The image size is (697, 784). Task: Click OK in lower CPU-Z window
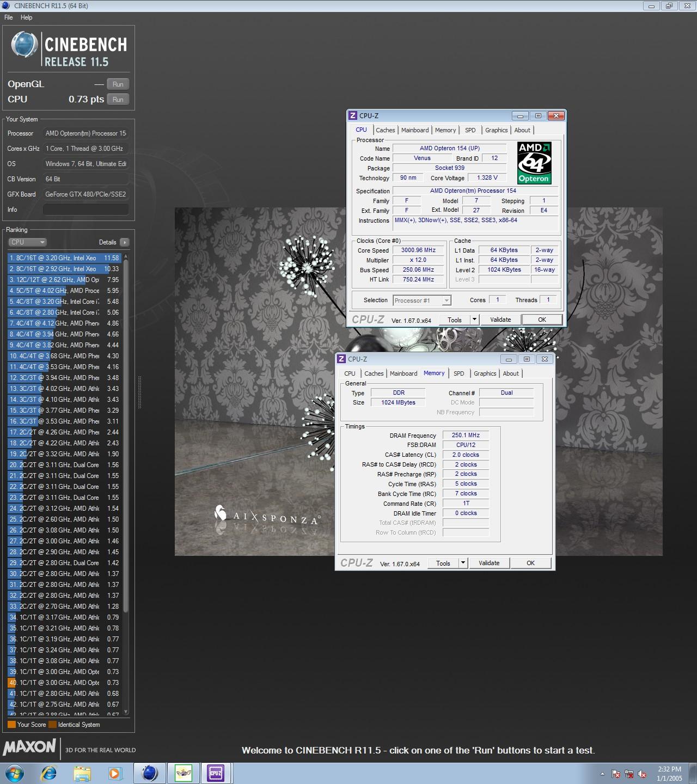click(x=531, y=563)
